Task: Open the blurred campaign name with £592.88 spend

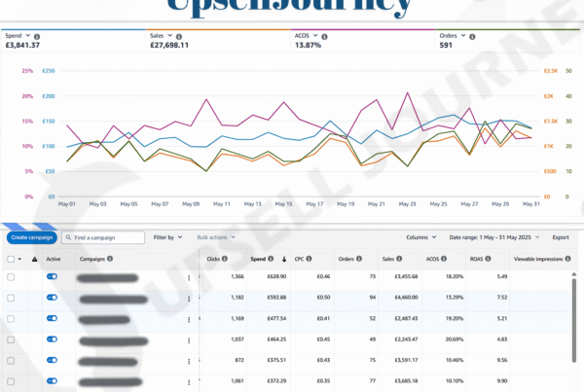Action: [113, 299]
